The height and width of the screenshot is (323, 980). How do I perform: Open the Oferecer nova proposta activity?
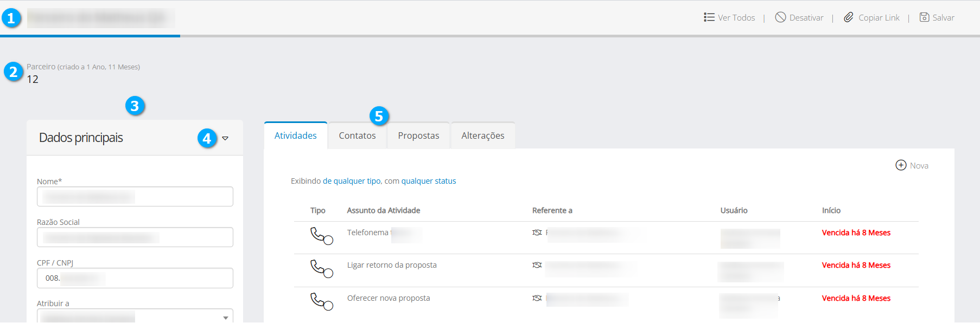pyautogui.click(x=389, y=298)
